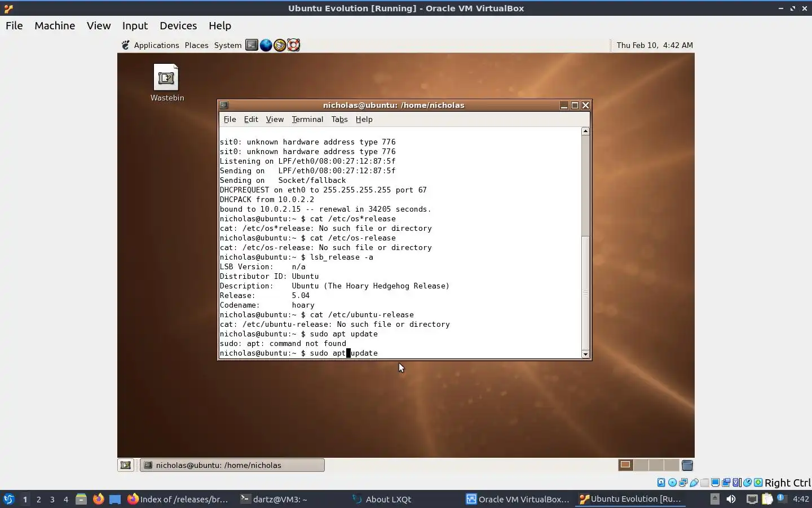Open the VirtualBox View menu
The width and height of the screenshot is (812, 508).
point(99,25)
